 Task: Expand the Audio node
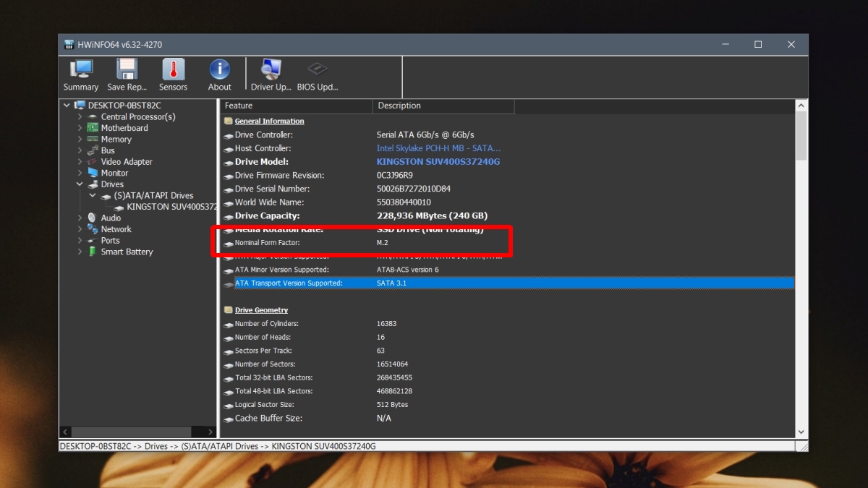click(80, 218)
